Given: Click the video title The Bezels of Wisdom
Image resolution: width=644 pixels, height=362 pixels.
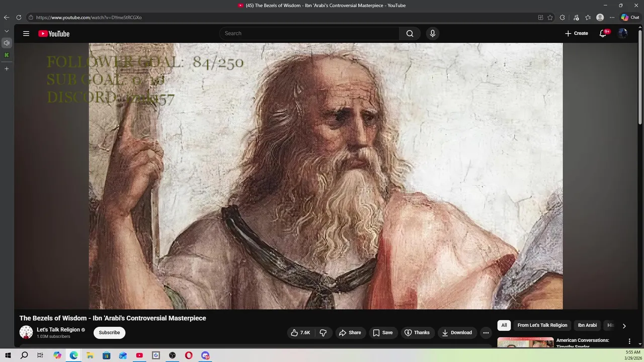Looking at the screenshot, I should pyautogui.click(x=113, y=318).
